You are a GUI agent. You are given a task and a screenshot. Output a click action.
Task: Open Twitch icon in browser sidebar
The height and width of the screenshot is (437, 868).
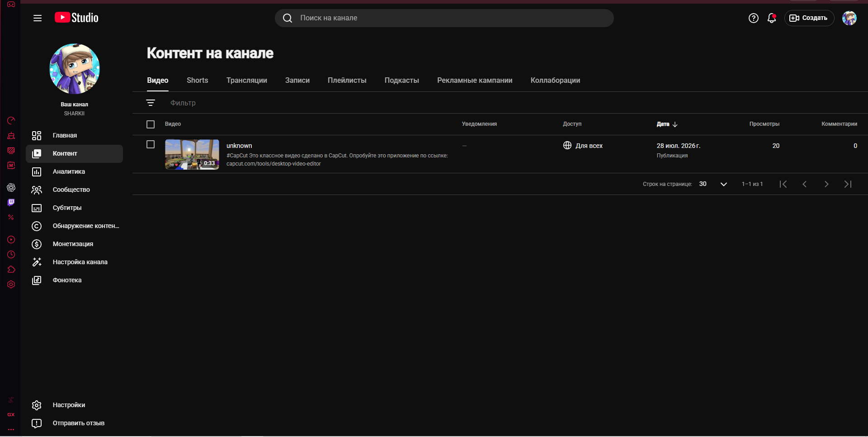(x=11, y=202)
